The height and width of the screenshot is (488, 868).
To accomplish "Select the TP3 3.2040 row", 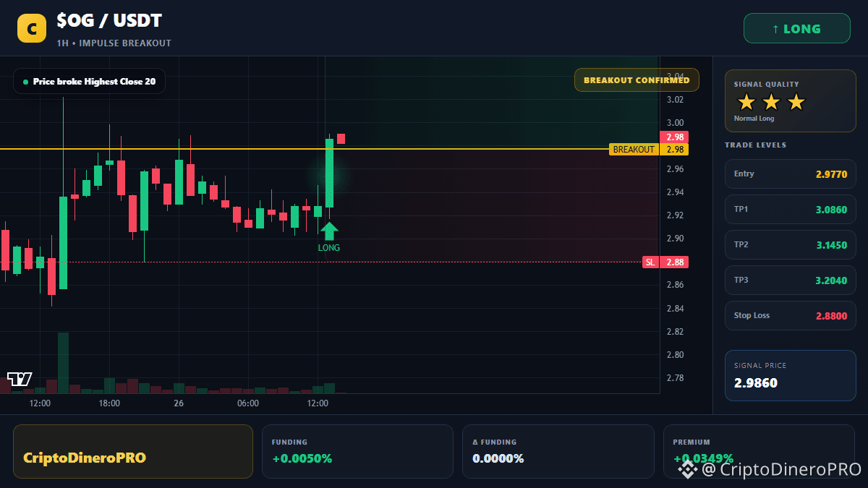I will click(x=791, y=281).
